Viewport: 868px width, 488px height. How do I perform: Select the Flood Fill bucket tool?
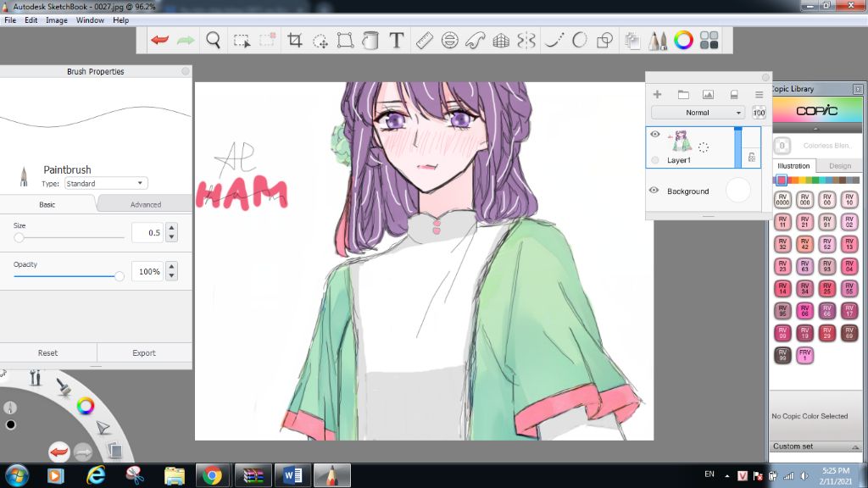point(370,40)
